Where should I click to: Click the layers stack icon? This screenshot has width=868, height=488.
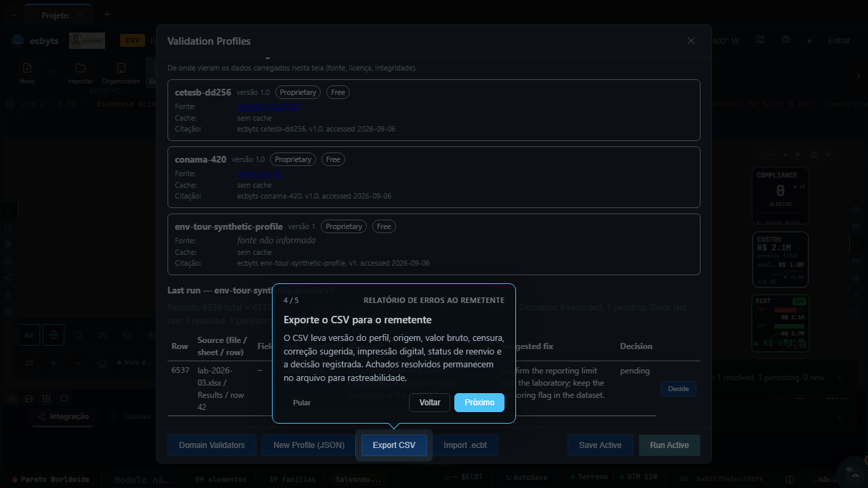point(127,335)
